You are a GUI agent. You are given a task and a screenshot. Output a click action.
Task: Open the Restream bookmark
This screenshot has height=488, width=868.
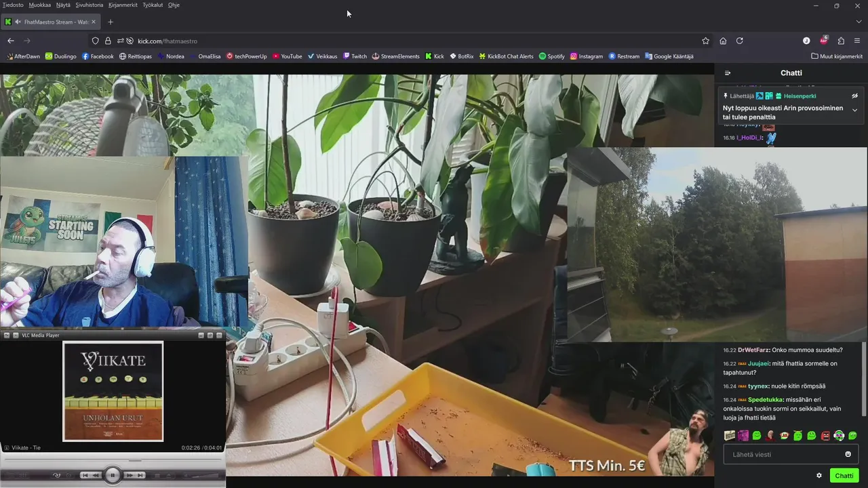[x=624, y=56]
